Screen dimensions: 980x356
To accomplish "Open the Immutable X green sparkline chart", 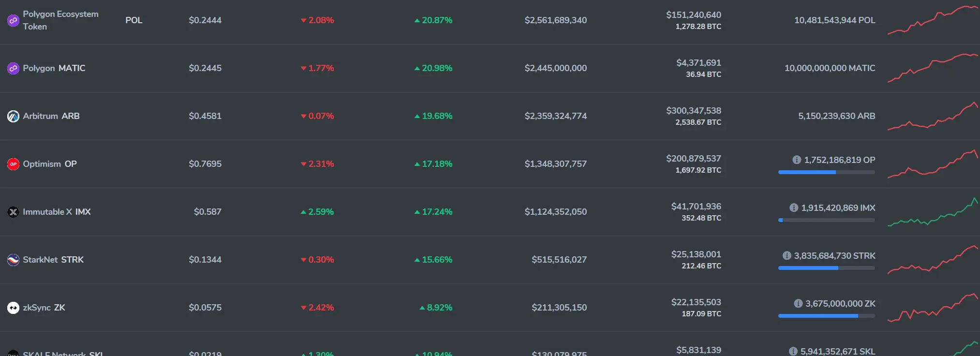I will [933, 212].
